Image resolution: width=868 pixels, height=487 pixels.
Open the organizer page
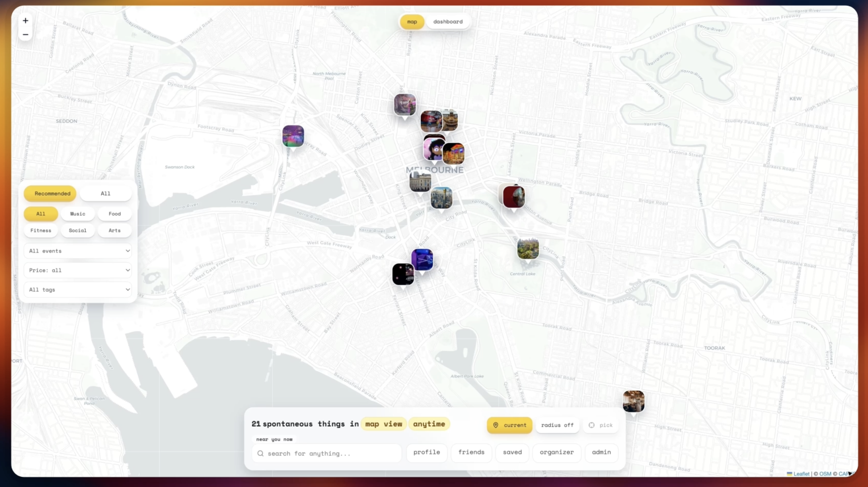coord(556,452)
